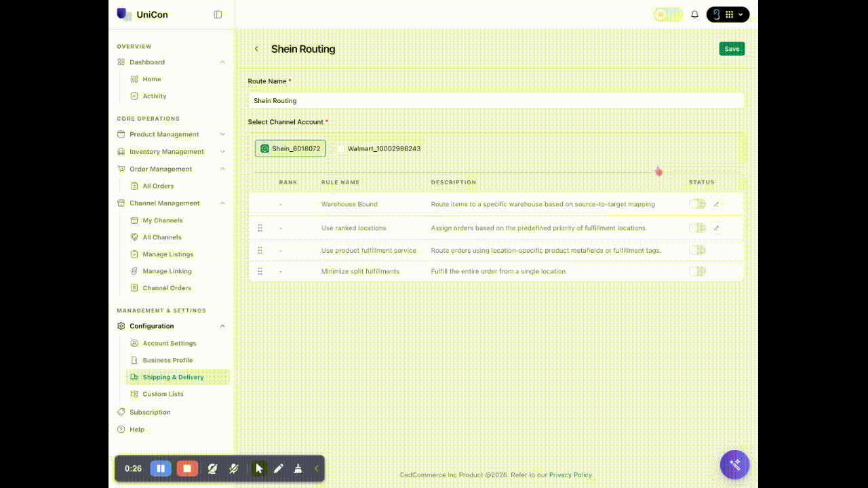
Task: Click the Save button
Action: point(732,49)
